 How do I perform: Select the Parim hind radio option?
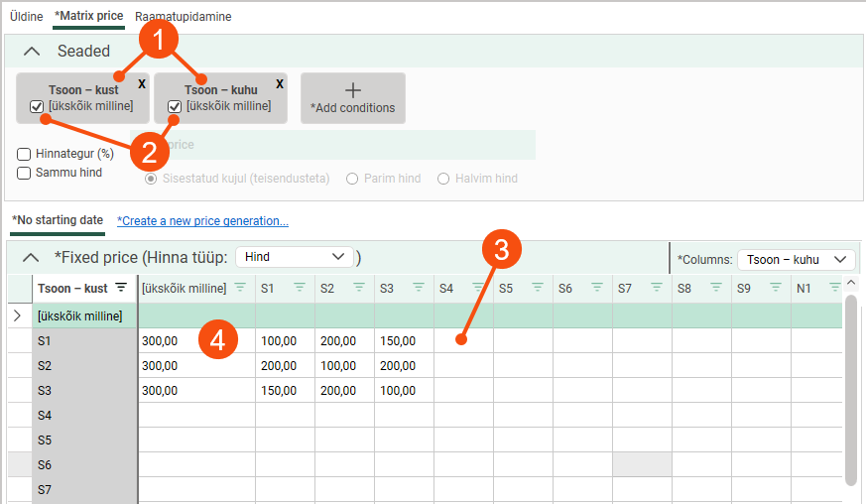click(352, 179)
